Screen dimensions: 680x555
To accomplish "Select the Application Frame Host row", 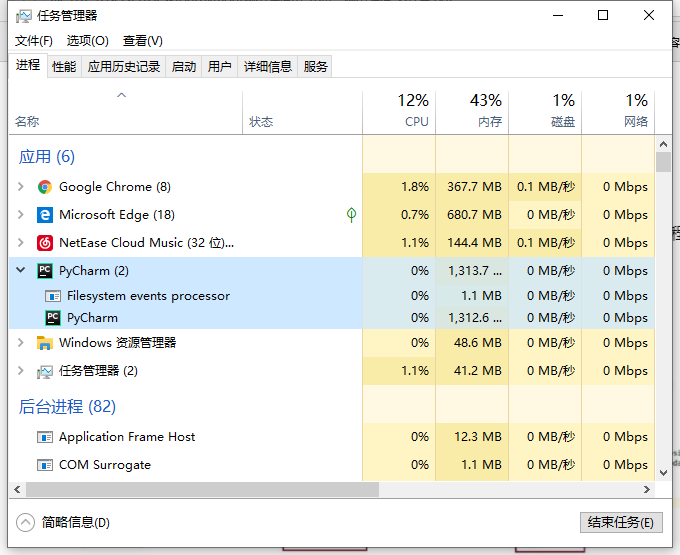I will tap(332, 437).
